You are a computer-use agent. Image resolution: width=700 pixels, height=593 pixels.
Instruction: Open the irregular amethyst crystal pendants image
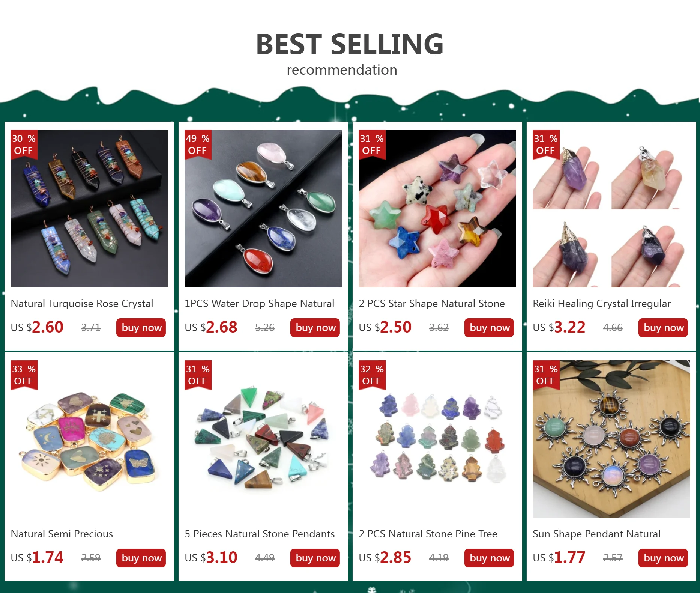click(611, 209)
